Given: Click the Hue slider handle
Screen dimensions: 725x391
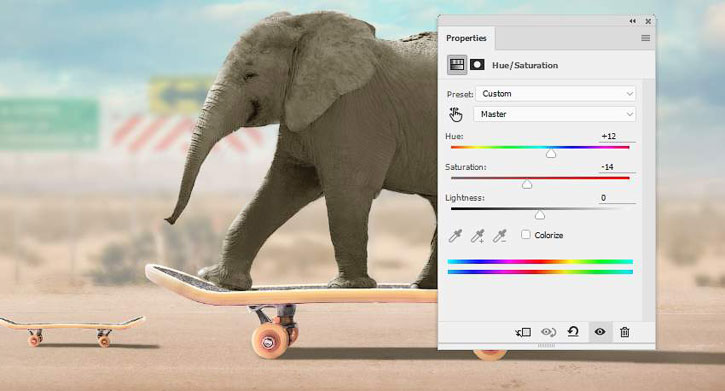Looking at the screenshot, I should coord(551,153).
